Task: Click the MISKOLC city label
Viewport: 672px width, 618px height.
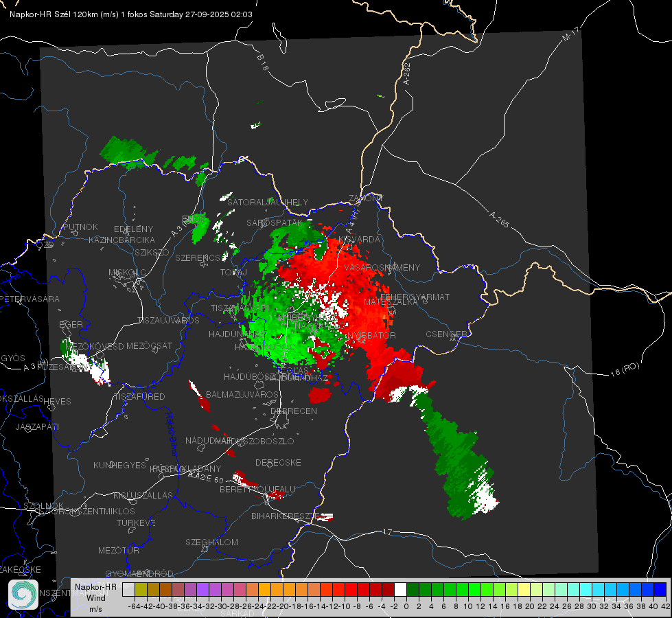Action: click(x=127, y=273)
